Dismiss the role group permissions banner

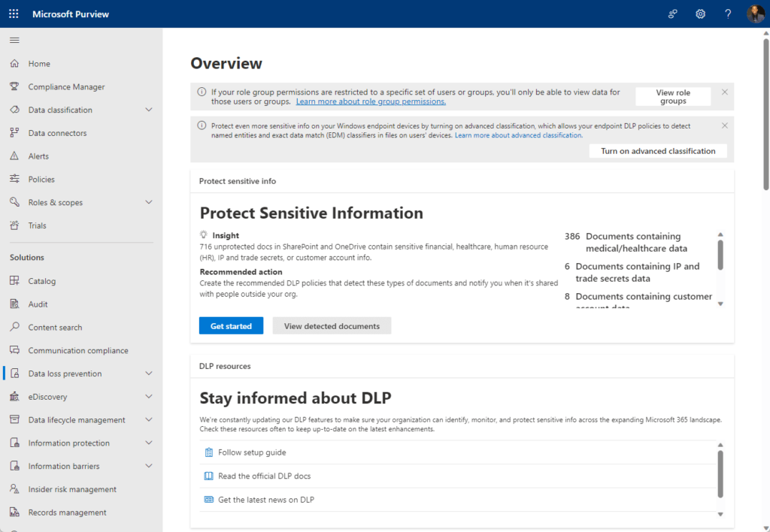coord(724,92)
